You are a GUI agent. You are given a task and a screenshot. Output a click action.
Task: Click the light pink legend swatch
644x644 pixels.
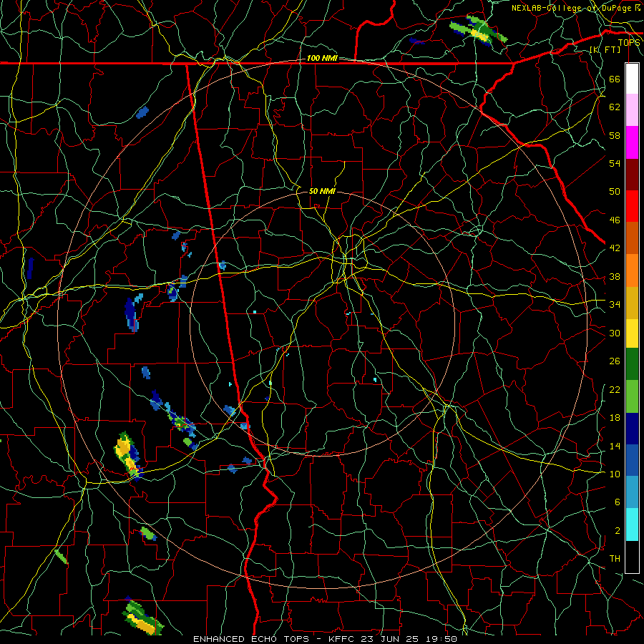[x=632, y=110]
